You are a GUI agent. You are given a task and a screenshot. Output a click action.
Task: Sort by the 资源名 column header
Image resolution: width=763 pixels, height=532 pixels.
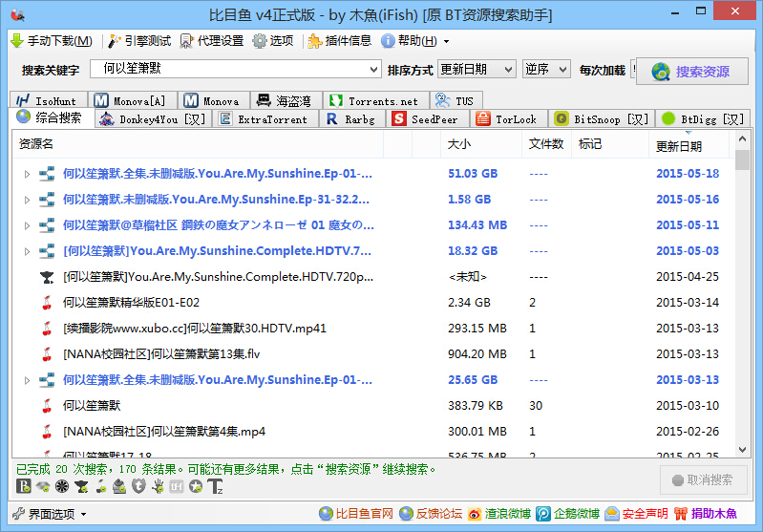(198, 144)
